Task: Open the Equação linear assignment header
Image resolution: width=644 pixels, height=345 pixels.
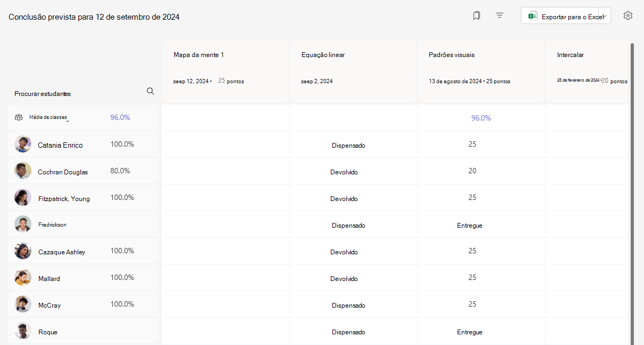Action: [353, 71]
